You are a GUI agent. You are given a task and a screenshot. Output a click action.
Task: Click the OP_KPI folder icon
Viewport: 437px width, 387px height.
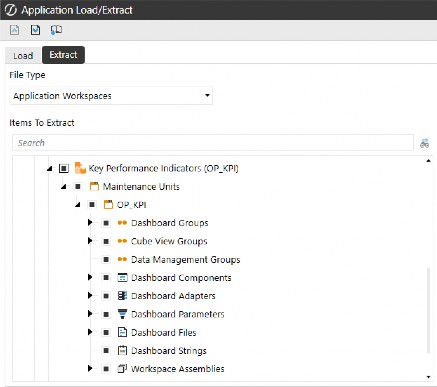tap(108, 204)
